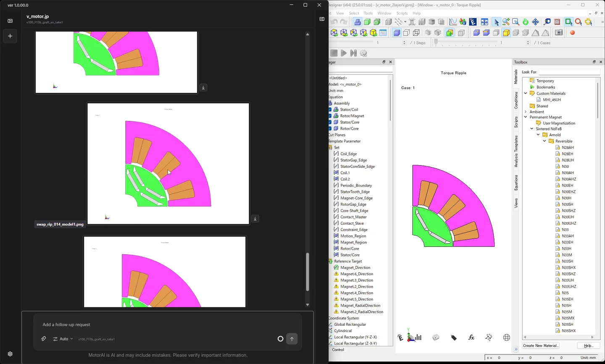This screenshot has width=605, height=364.
Task: Toggle Stator/Core assembly visibility checkbox
Action: point(330,122)
